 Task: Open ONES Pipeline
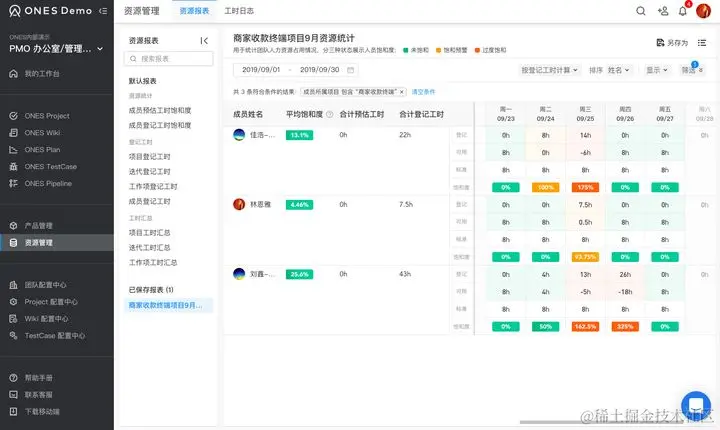pyautogui.click(x=48, y=183)
